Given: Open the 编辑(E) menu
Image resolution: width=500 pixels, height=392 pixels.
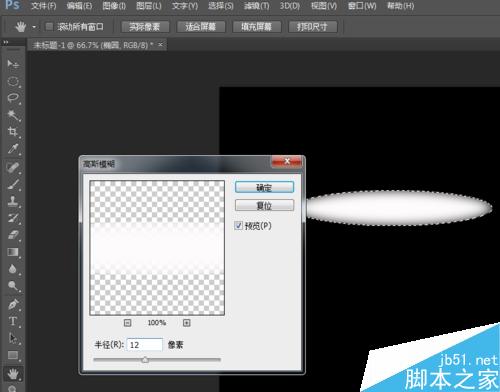Looking at the screenshot, I should [x=79, y=6].
